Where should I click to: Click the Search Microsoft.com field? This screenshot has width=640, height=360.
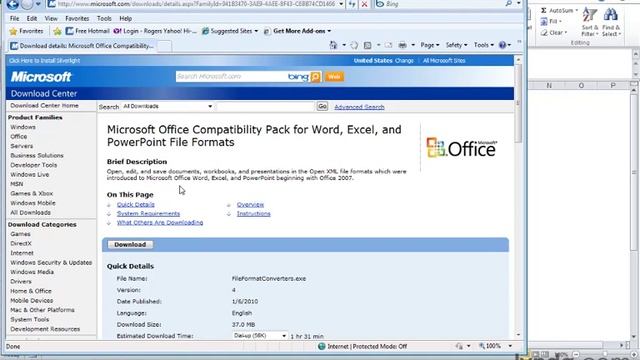231,76
